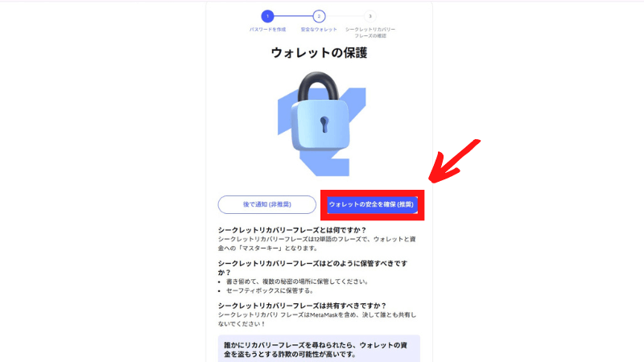Click the keyhole on the padlock
644x362 pixels.
point(324,125)
